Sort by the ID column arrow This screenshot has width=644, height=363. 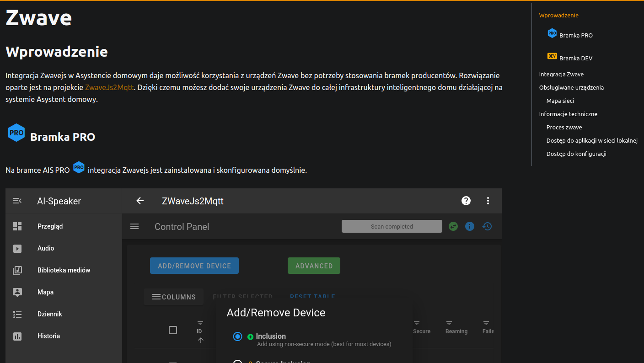[x=200, y=340]
